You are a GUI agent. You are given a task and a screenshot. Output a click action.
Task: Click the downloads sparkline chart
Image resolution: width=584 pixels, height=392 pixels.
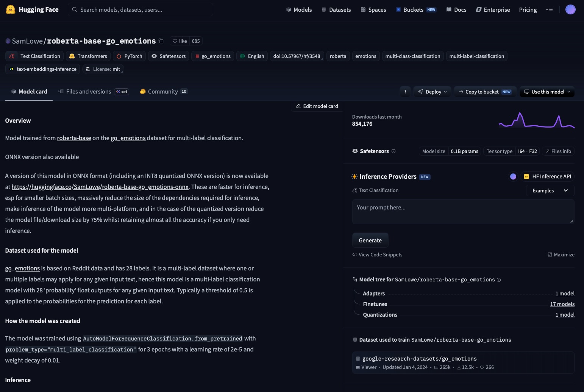coord(537,120)
